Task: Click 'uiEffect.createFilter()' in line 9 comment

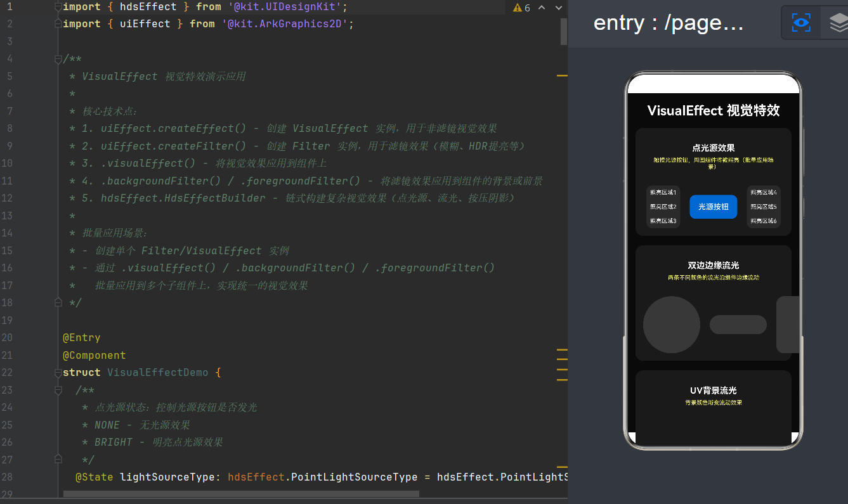Action: (x=174, y=146)
